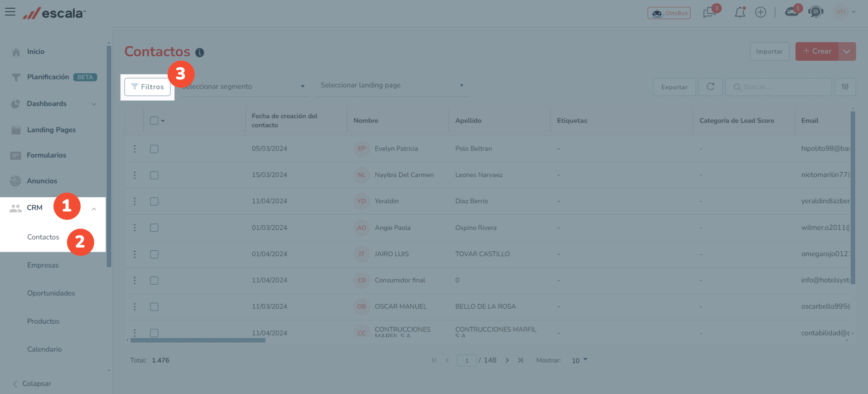Go to Inicio in the sidebar
The height and width of the screenshot is (394, 868).
35,52
